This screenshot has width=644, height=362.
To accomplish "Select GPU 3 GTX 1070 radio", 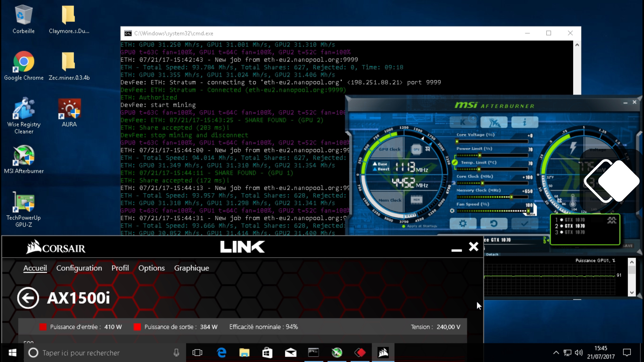I will tap(561, 232).
